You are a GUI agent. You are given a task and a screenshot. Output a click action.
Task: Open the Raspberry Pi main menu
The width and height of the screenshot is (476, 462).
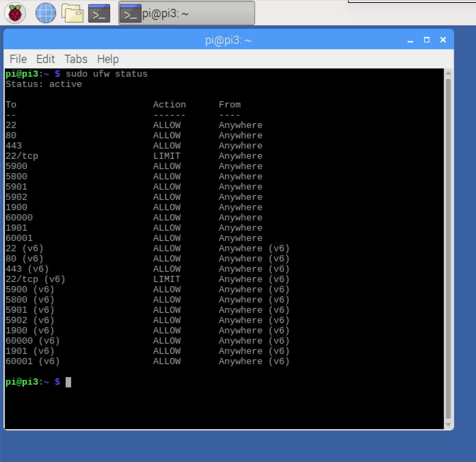[x=15, y=13]
